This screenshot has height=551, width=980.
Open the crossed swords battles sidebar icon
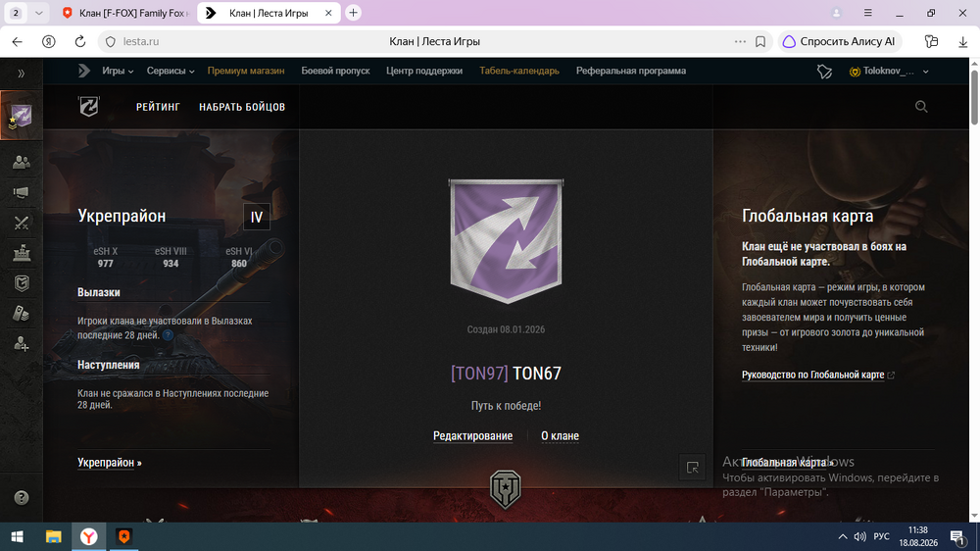coord(22,223)
